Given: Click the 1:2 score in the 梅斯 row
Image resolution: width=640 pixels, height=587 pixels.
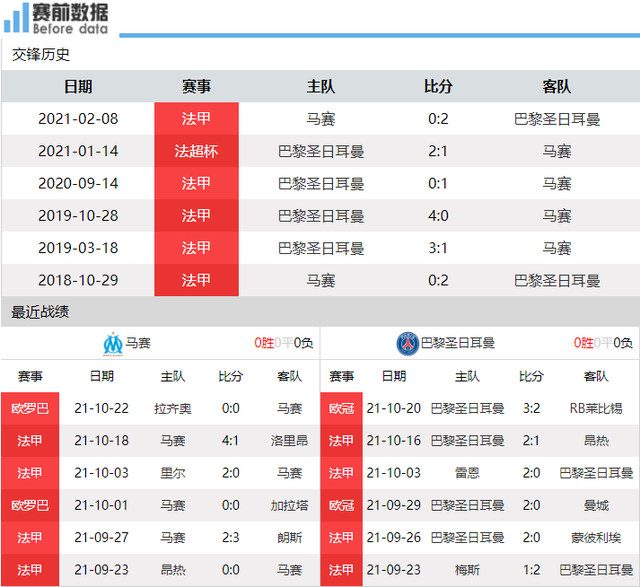Looking at the screenshot, I should (x=531, y=570).
